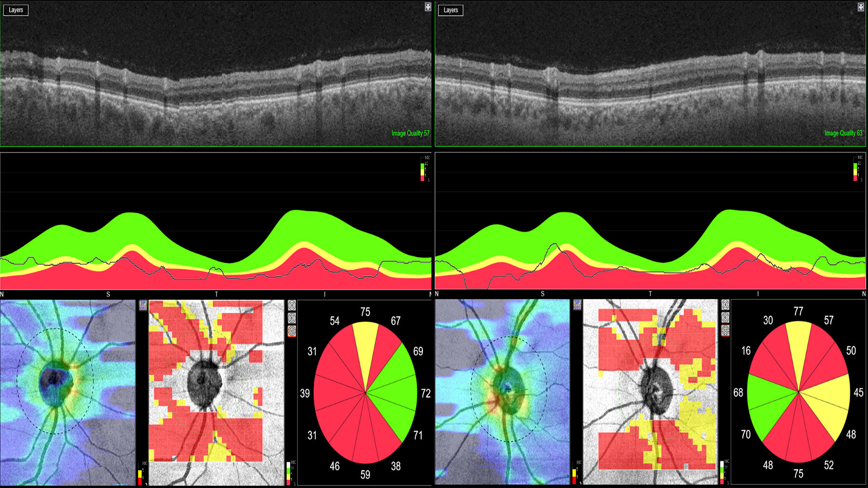Select the 6-sector chart icon in right panel
This screenshot has width=868, height=488.
click(x=725, y=318)
